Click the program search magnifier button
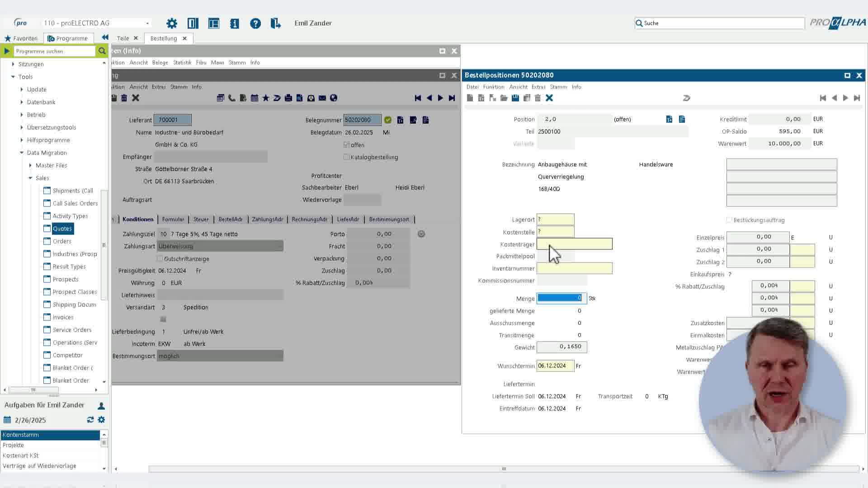This screenshot has height=488, width=868. pyautogui.click(x=102, y=51)
